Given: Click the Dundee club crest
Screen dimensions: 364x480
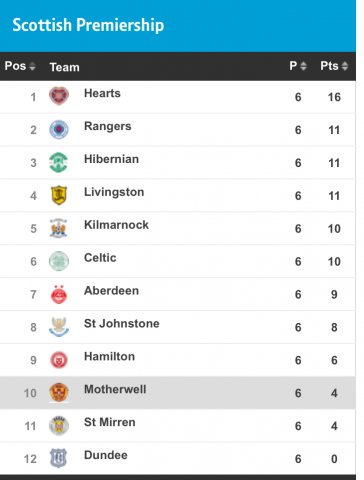Looking at the screenshot, I should tap(59, 458).
